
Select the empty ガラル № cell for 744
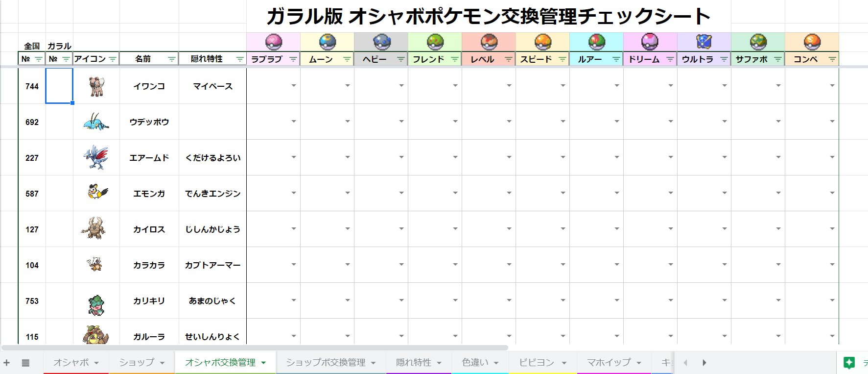click(x=59, y=86)
